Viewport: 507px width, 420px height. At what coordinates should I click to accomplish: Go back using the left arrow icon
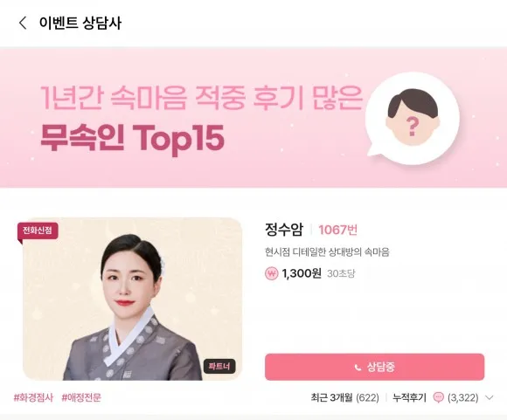(23, 23)
